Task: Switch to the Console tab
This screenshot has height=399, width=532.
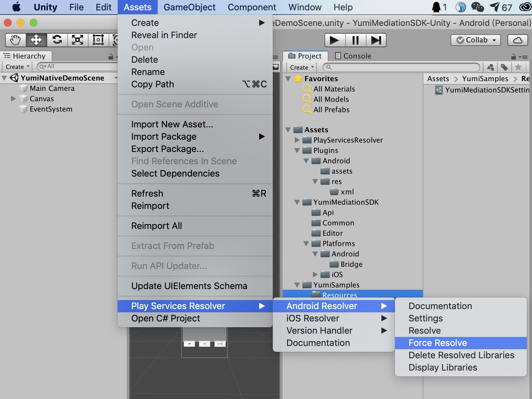Action: coord(353,56)
